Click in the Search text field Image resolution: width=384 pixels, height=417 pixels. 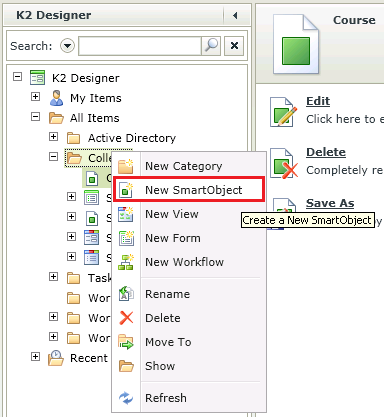(140, 46)
